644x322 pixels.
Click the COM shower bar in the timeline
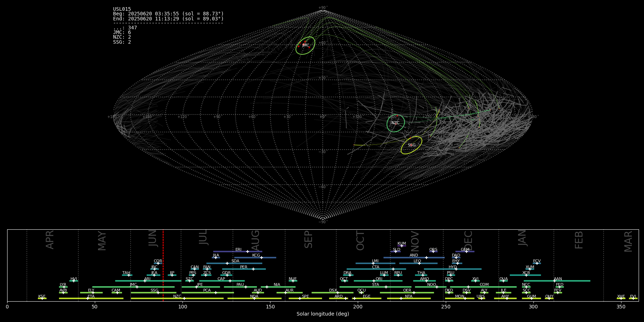pyautogui.click(x=484, y=287)
